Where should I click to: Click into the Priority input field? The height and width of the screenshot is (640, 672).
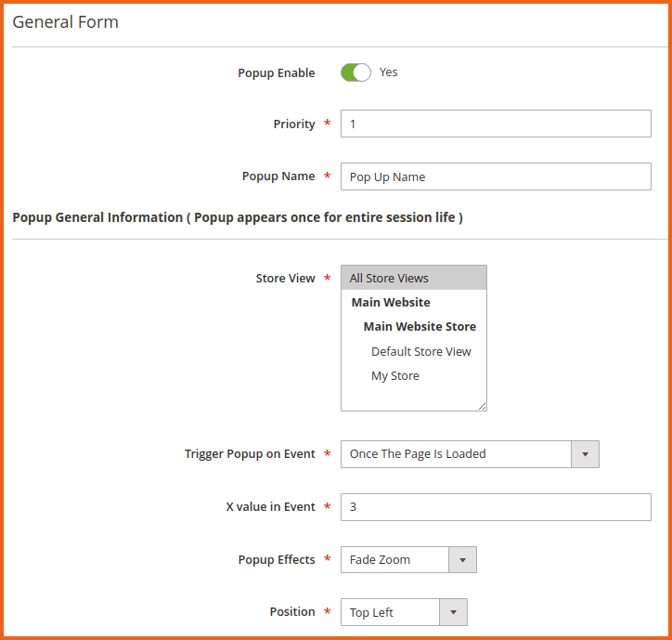(496, 124)
